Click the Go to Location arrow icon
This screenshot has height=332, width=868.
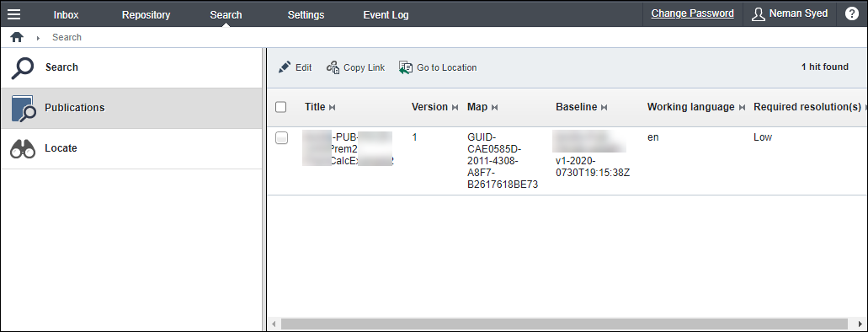point(406,67)
